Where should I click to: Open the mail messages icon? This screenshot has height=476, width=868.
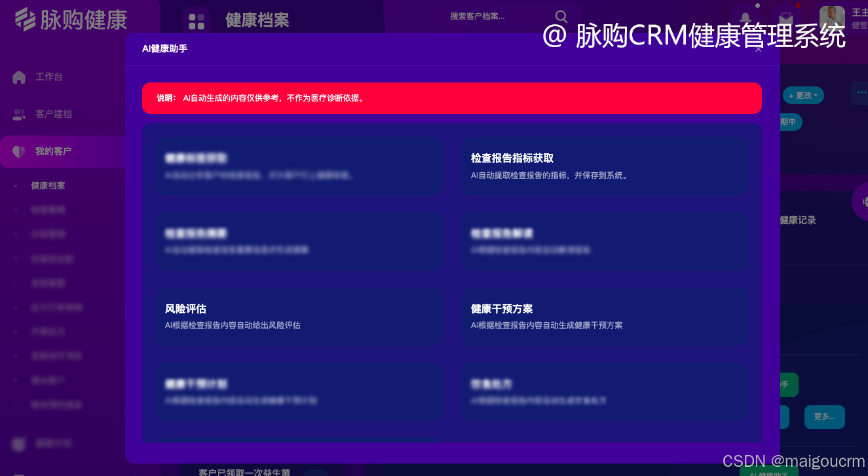[x=785, y=18]
